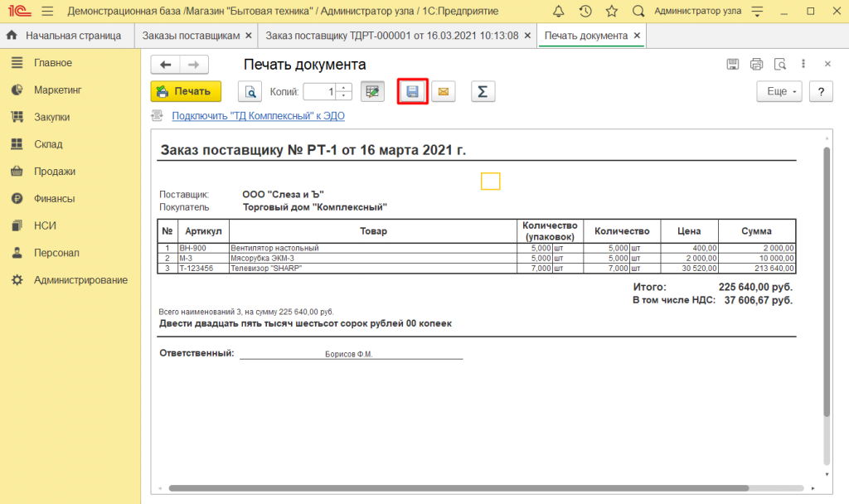
Task: Click the send by email envelope icon
Action: (444, 92)
